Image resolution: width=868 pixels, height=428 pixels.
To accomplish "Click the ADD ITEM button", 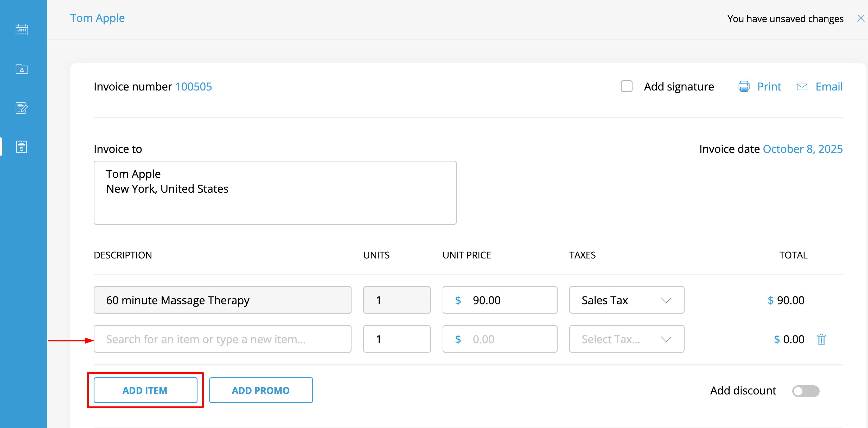I will [145, 390].
